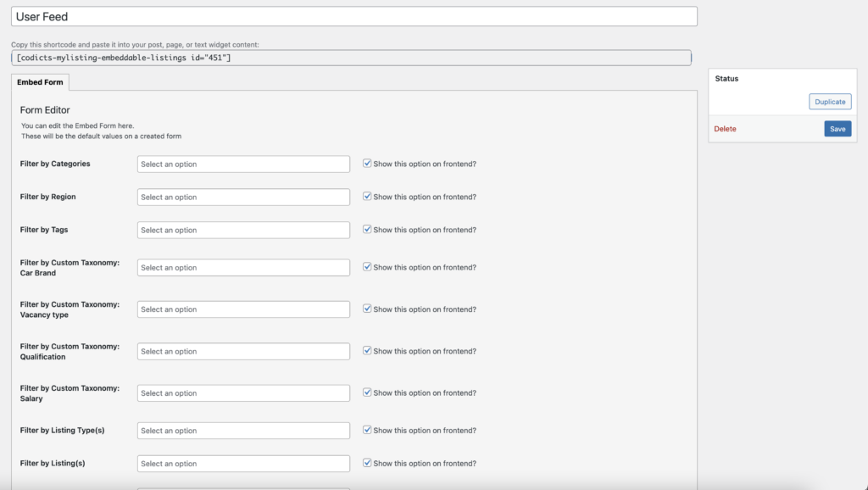
Task: Click the Form Editor heading
Action: click(45, 110)
